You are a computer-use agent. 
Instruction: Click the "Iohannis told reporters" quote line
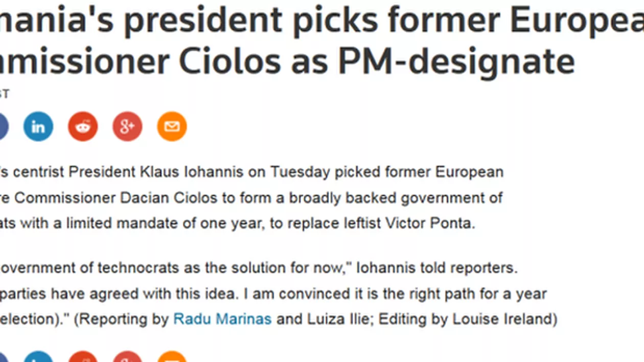tap(437, 268)
